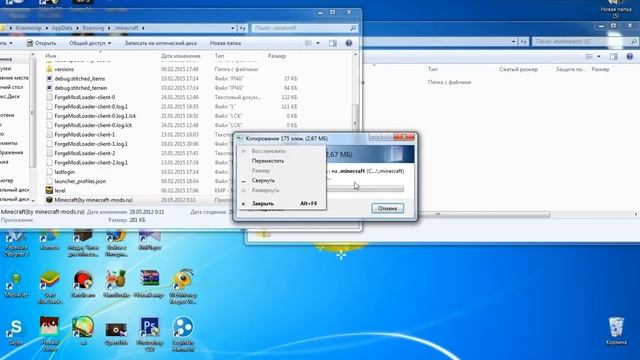This screenshot has height=360, width=640.
Task: Select the debug.stitched_items PNG file icon
Action: click(49, 78)
